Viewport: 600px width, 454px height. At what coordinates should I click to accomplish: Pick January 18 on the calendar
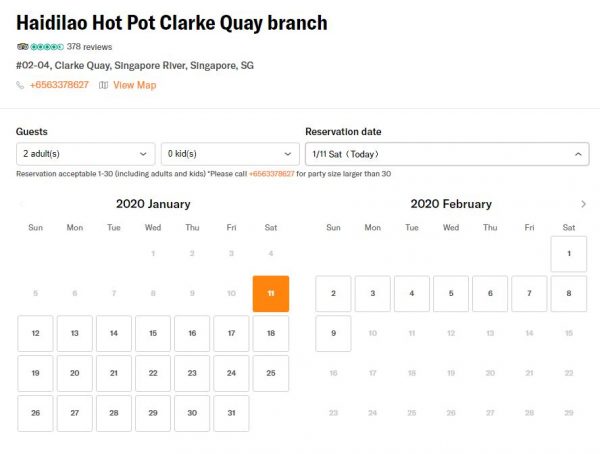pos(271,333)
